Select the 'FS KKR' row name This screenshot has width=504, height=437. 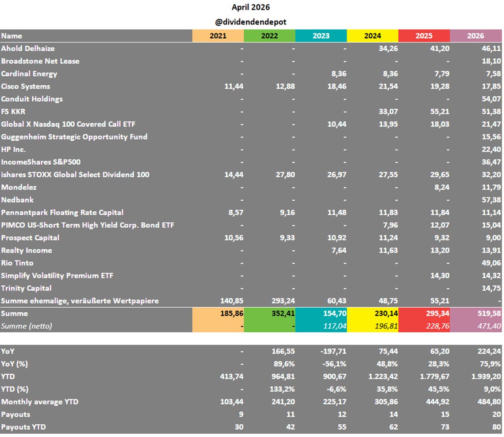13,111
